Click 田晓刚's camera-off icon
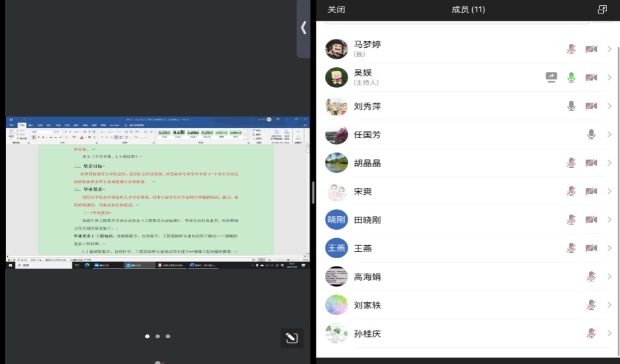 [x=591, y=219]
